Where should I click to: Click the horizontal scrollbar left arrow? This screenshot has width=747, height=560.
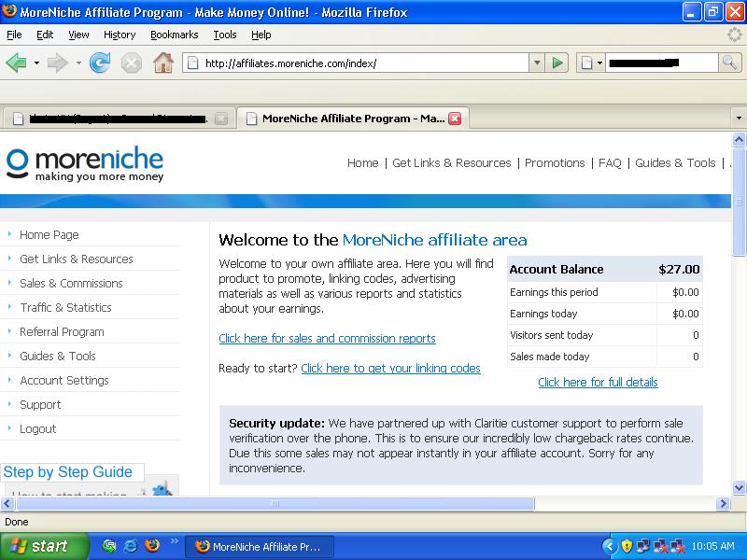tap(7, 503)
